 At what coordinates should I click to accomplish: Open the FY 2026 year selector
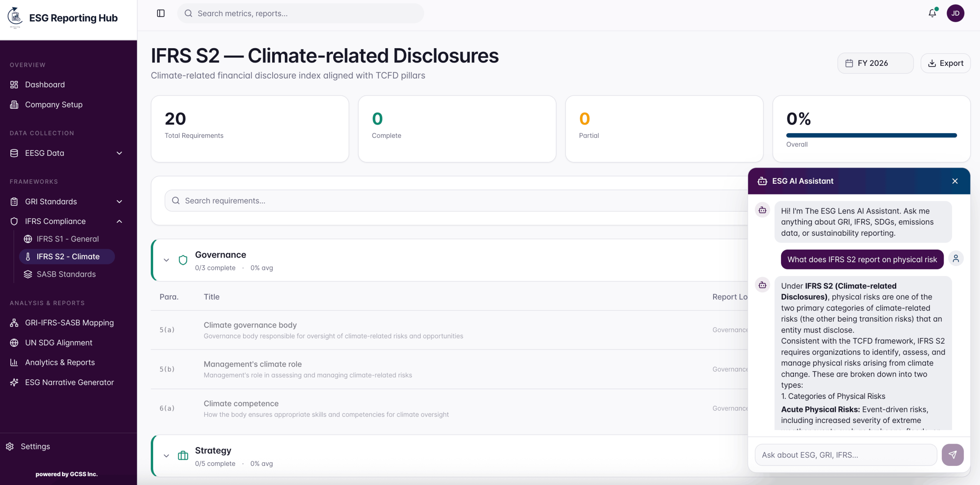point(875,63)
